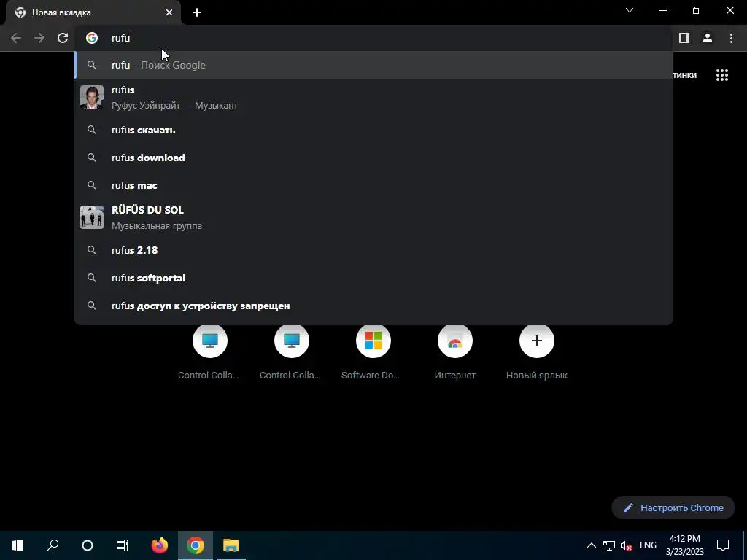Viewport: 747px width, 560px height.
Task: Click Настроить Chrome button
Action: [x=673, y=507]
